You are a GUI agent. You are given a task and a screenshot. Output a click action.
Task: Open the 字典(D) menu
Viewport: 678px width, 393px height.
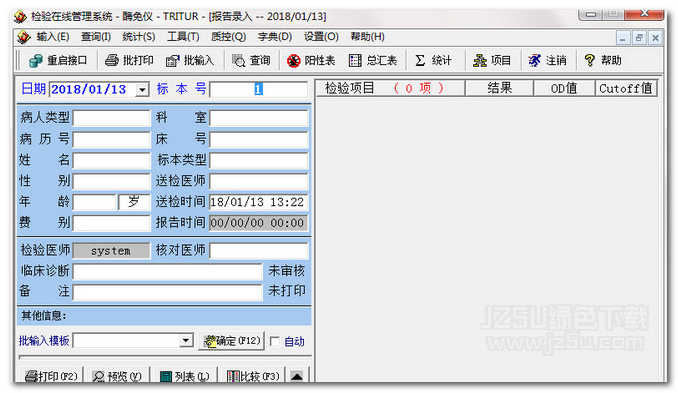coord(275,37)
